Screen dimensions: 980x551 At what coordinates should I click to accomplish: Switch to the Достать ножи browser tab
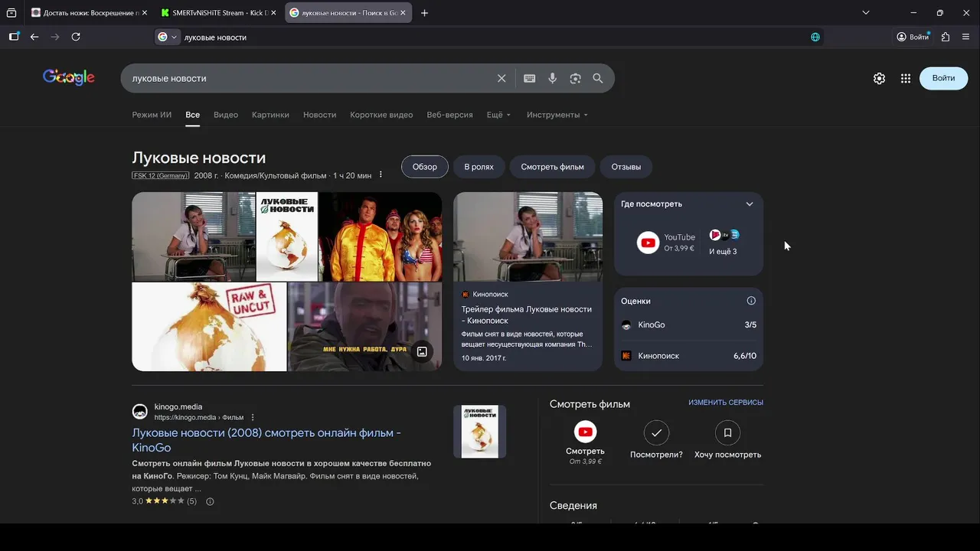click(x=87, y=13)
